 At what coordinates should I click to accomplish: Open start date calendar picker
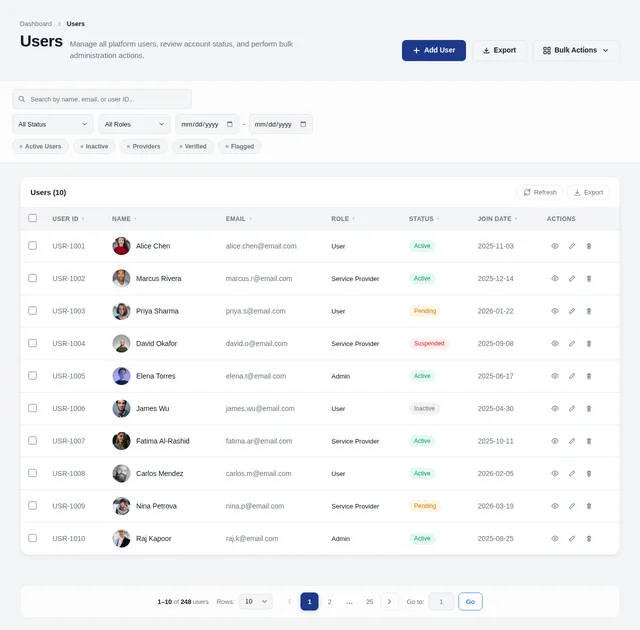coord(230,124)
